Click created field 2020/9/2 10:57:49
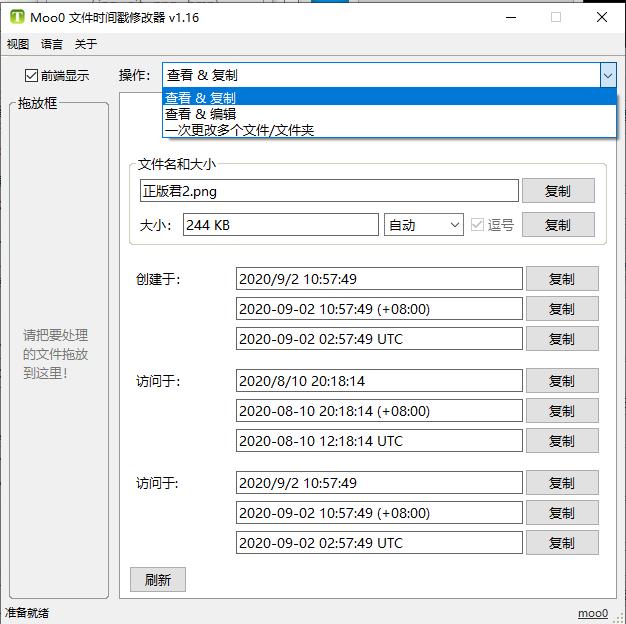Viewport: 626px width, 624px height. pos(379,279)
